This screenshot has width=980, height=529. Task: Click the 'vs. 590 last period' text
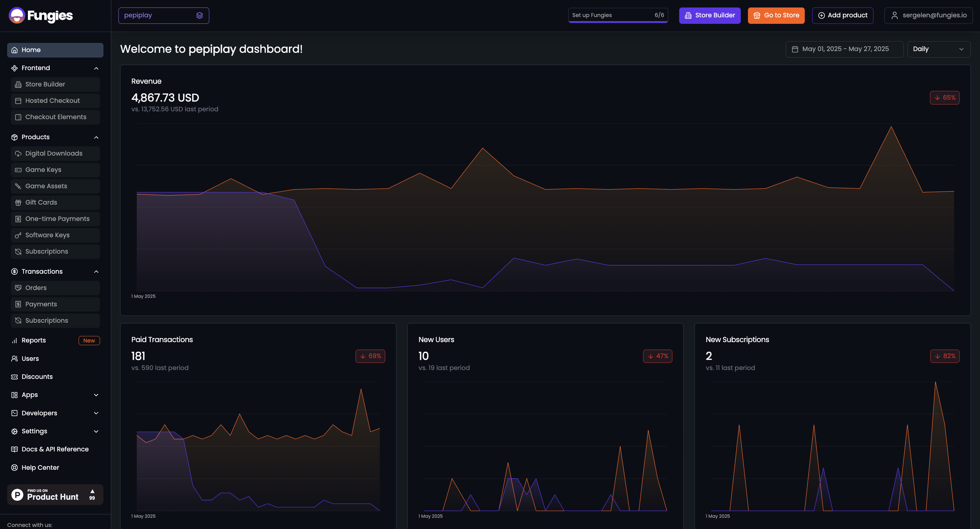[x=160, y=368]
